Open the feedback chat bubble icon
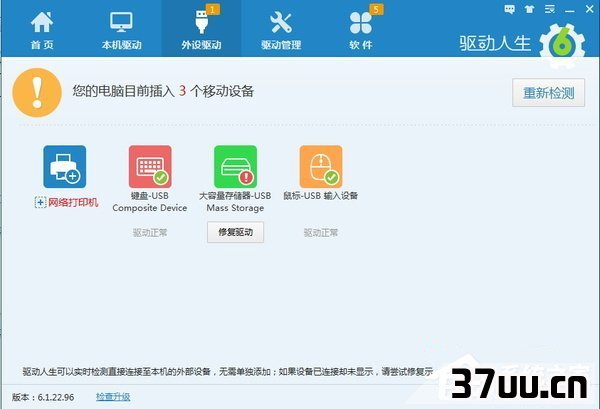 tap(509, 9)
